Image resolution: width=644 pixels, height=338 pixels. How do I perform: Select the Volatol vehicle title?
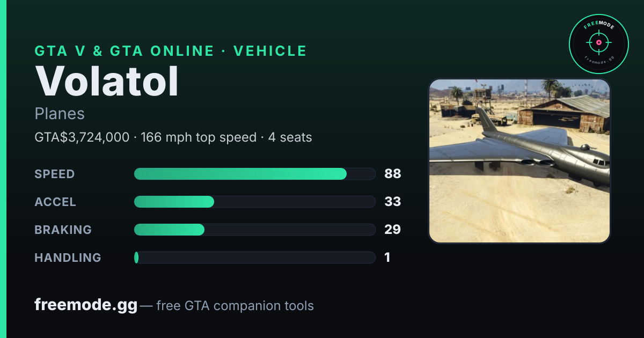pyautogui.click(x=107, y=81)
